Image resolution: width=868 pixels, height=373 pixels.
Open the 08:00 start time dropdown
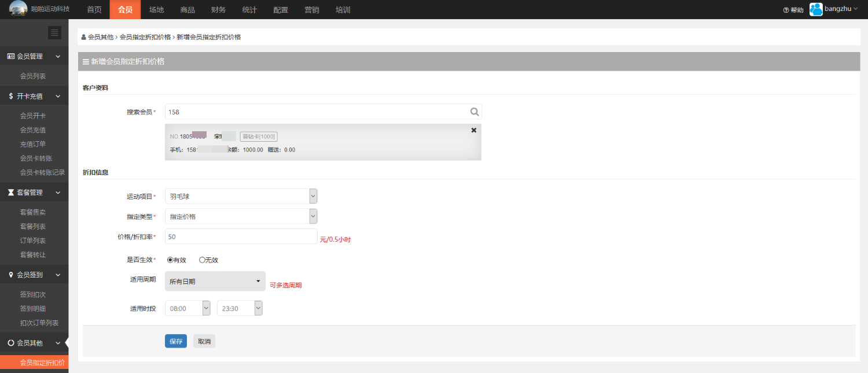click(x=187, y=309)
